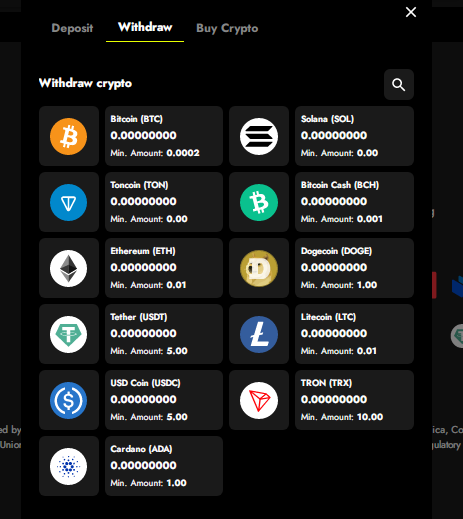Switch to the Deposit tab
The width and height of the screenshot is (463, 519).
click(x=72, y=28)
